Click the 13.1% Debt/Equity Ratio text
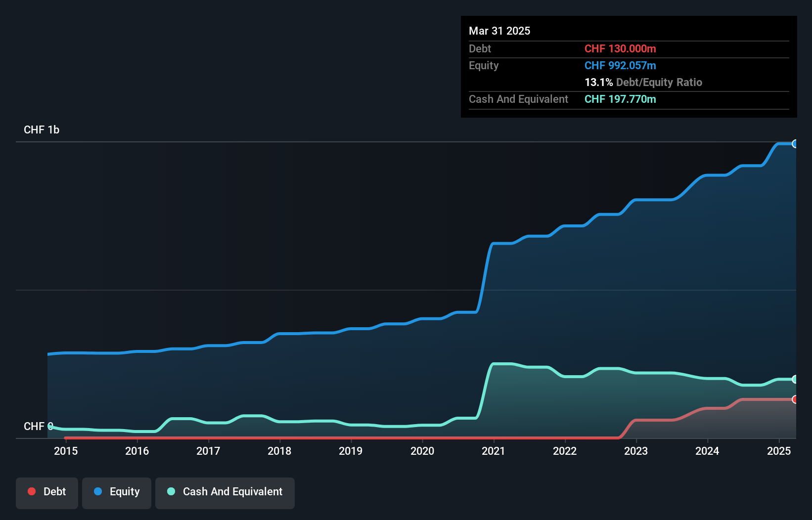 pyautogui.click(x=643, y=82)
